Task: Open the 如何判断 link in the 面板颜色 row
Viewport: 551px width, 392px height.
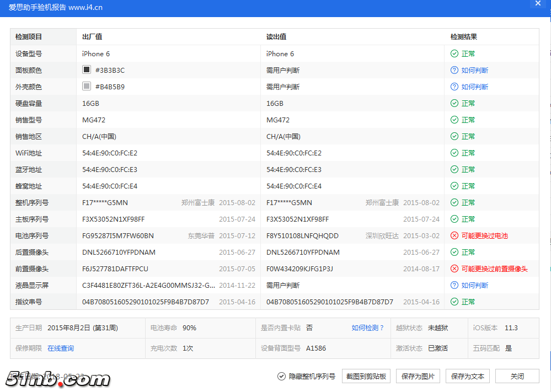Action: tap(475, 71)
